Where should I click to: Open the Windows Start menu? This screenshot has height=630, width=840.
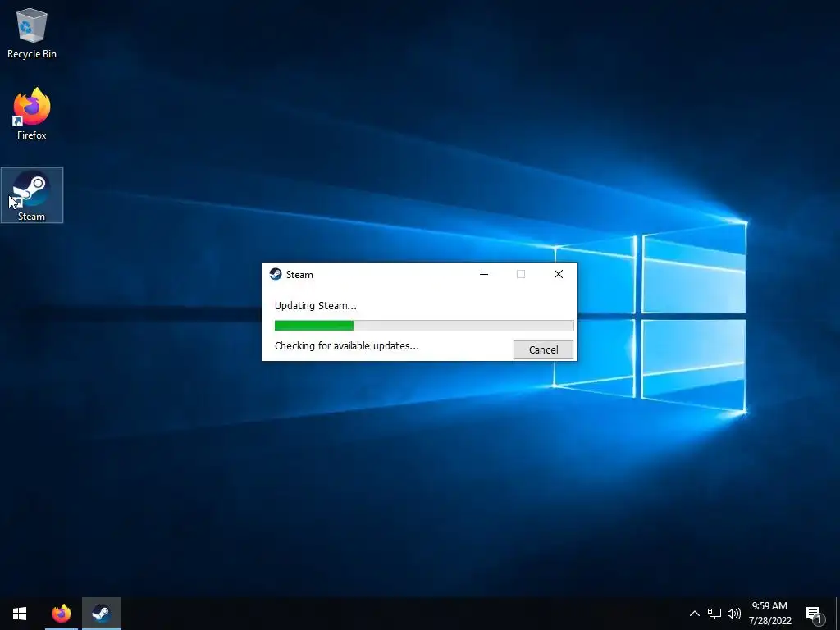(20, 614)
